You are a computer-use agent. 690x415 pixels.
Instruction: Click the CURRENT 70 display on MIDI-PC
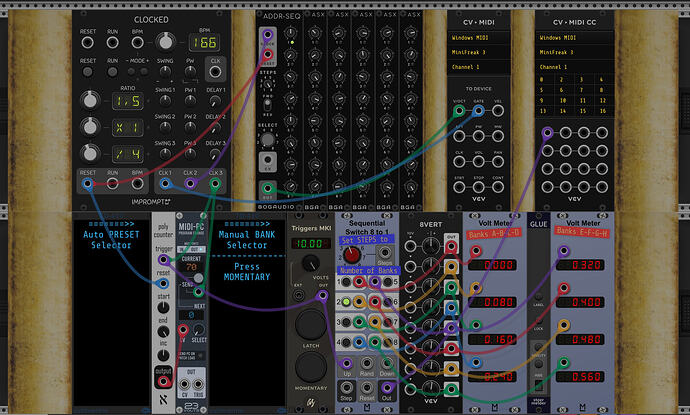click(191, 267)
